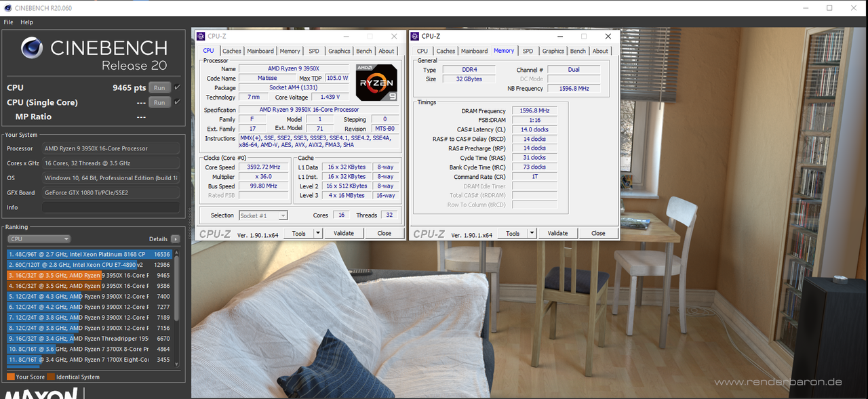
Task: Click the Cinebench app icon in title bar
Action: coord(7,7)
